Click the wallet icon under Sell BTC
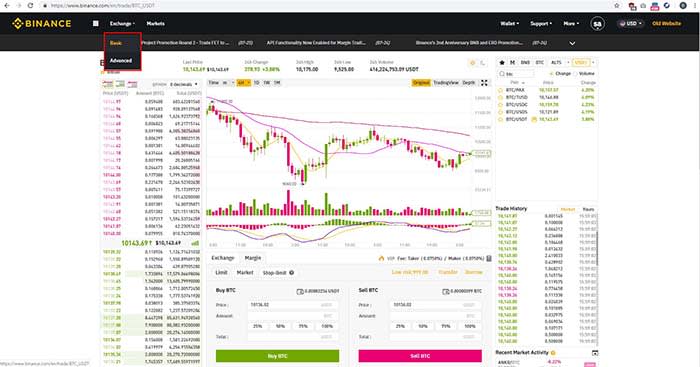Image resolution: width=700 pixels, height=367 pixels. [x=446, y=292]
